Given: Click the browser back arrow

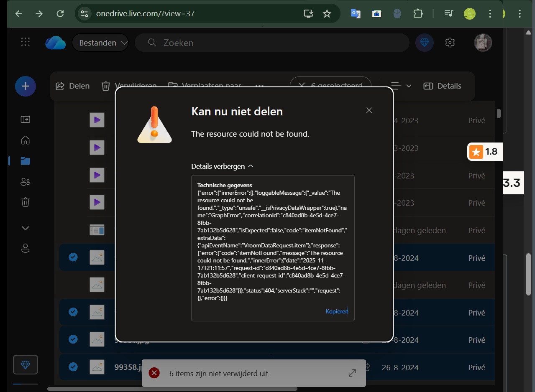Looking at the screenshot, I should pyautogui.click(x=19, y=14).
